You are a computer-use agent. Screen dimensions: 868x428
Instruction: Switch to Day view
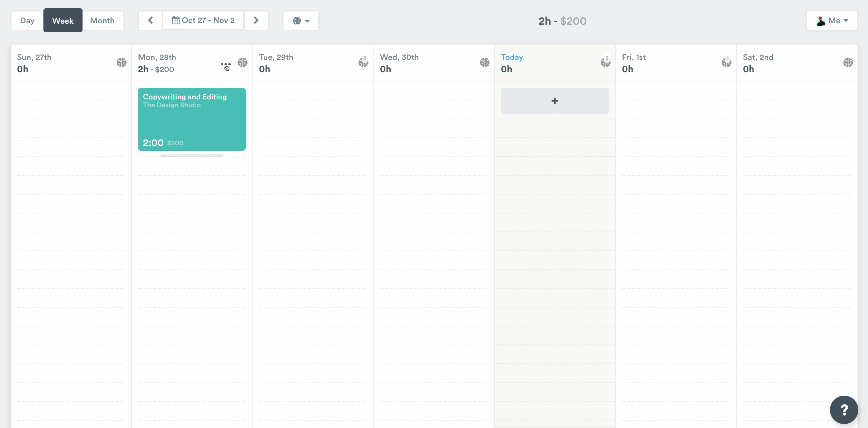[x=27, y=20]
